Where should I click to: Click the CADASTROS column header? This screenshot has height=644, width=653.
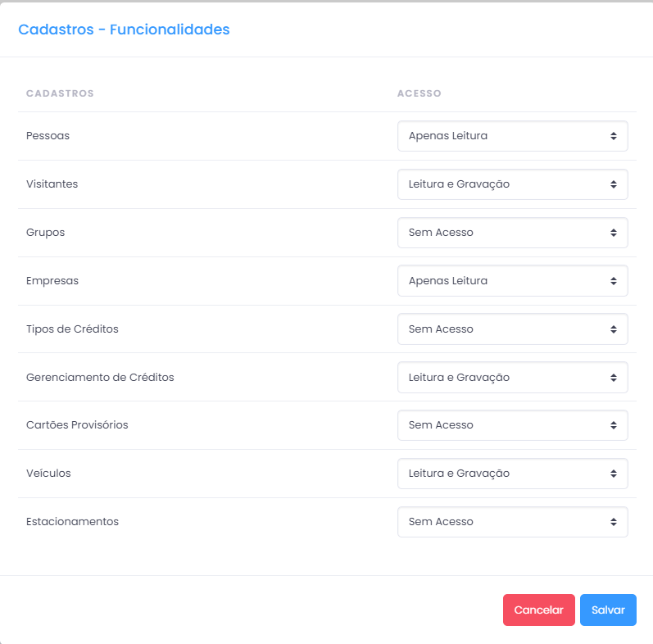click(60, 93)
